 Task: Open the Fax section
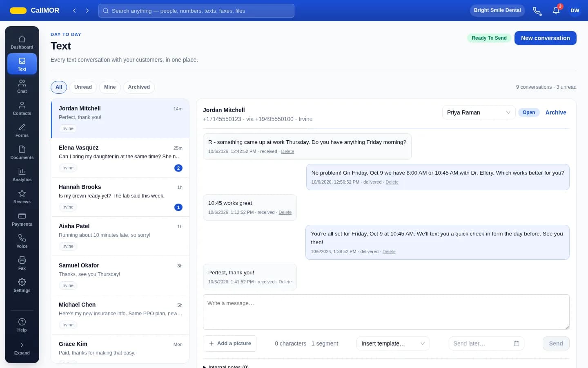[22, 263]
